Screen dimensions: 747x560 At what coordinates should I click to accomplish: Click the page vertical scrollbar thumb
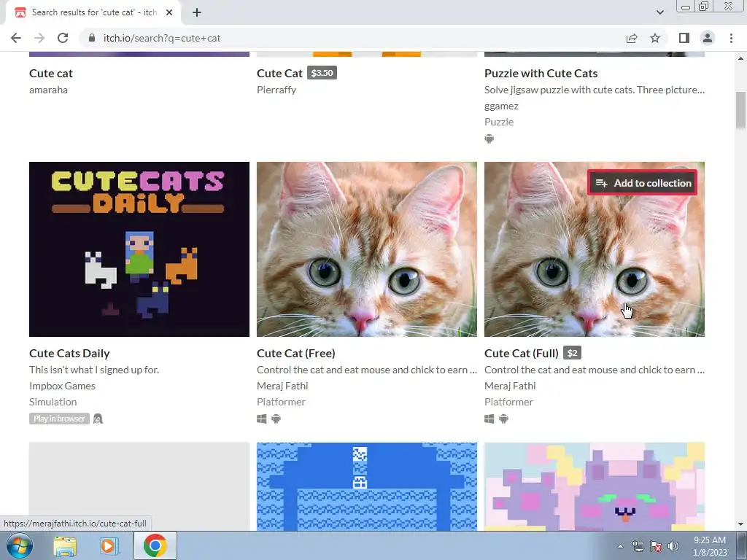coord(740,110)
